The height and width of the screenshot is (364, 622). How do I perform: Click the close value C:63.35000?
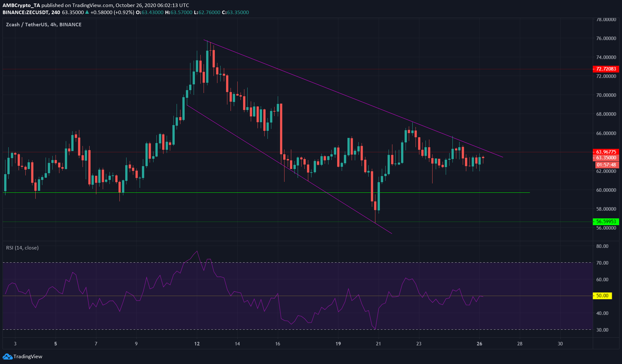click(x=235, y=12)
